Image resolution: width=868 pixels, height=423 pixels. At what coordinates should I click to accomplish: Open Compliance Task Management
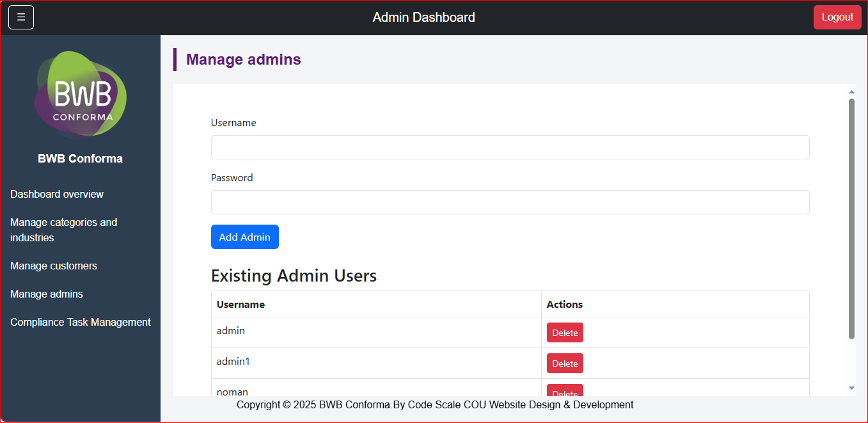[x=81, y=322]
